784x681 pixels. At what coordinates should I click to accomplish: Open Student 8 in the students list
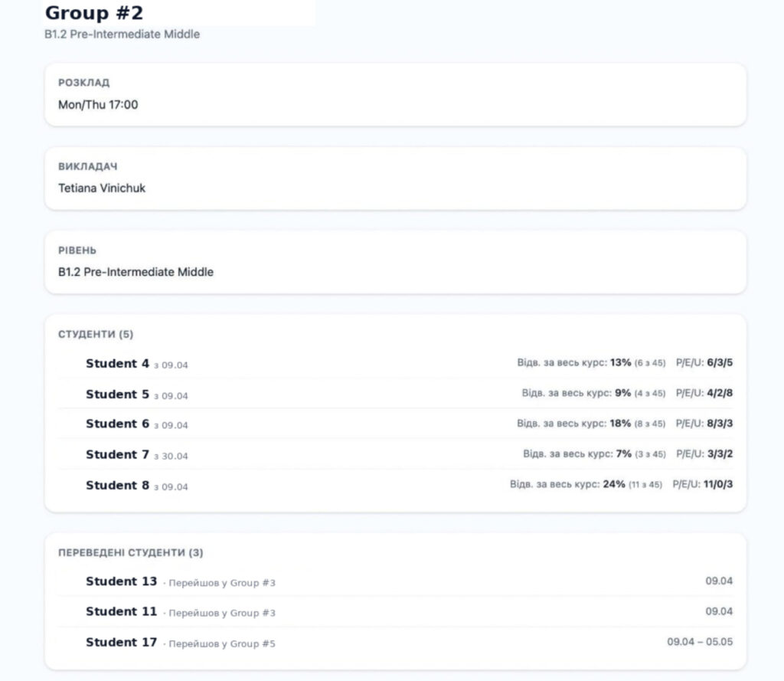[x=117, y=486]
